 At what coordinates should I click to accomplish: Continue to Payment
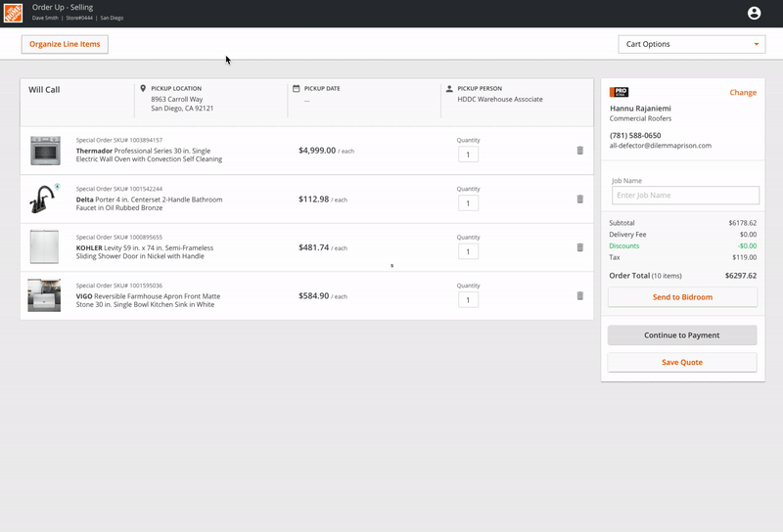682,335
